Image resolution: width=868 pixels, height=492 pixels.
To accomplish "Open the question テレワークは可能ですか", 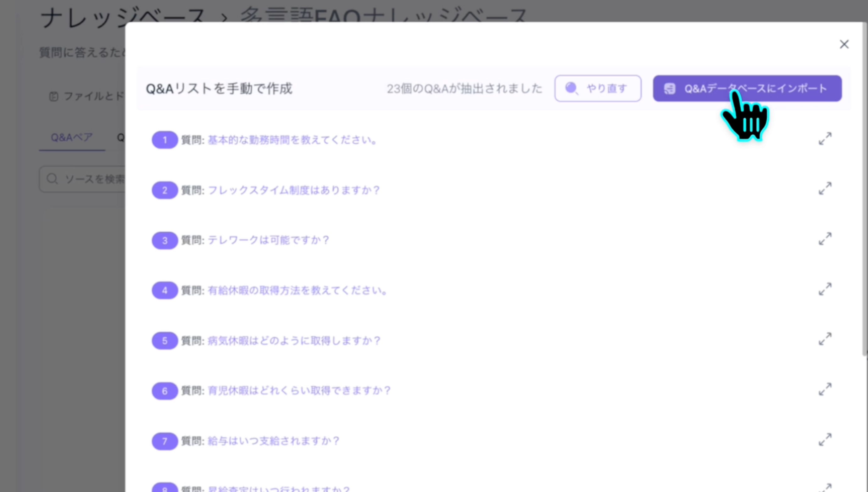I will [268, 240].
